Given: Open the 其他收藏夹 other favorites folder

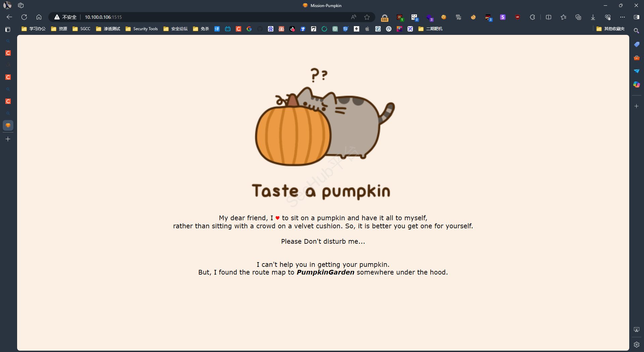Looking at the screenshot, I should (x=610, y=29).
